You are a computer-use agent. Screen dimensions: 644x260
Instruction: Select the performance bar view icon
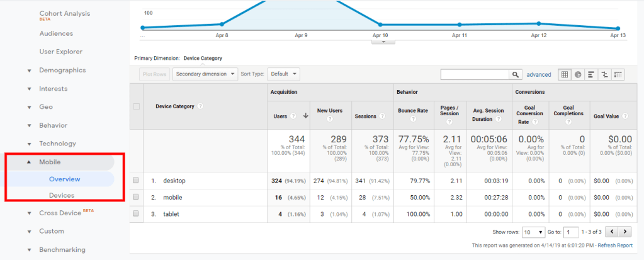(591, 74)
